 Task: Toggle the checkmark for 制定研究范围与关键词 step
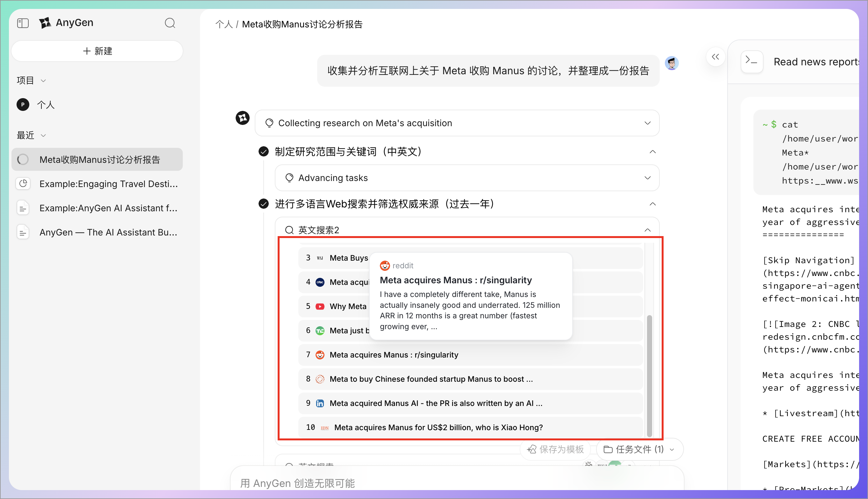tap(263, 151)
